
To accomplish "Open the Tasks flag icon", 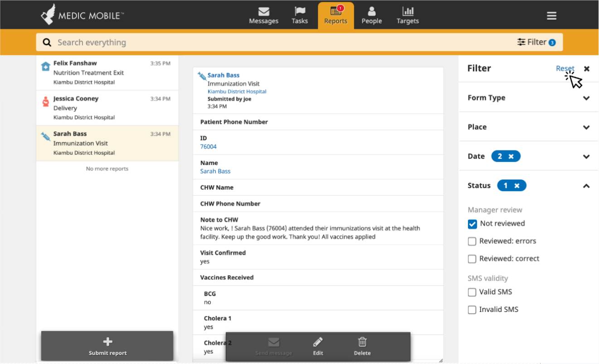I will click(300, 11).
